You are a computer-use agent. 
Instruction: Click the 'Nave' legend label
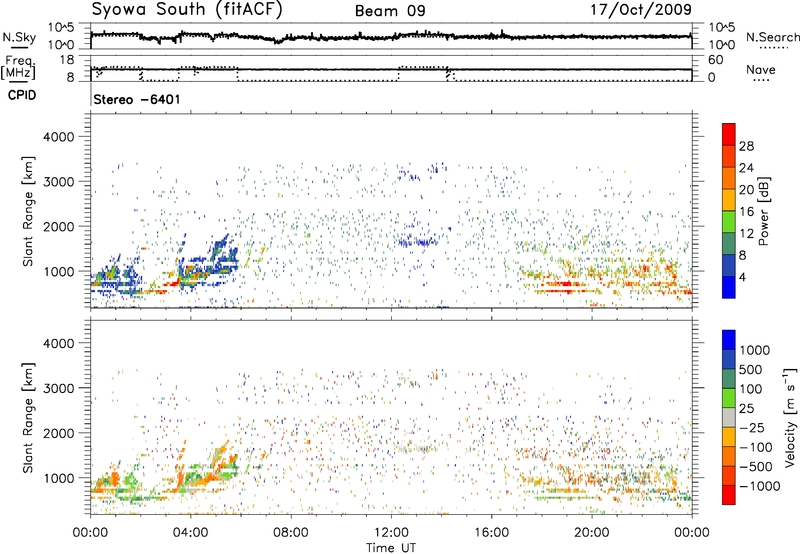[x=761, y=69]
